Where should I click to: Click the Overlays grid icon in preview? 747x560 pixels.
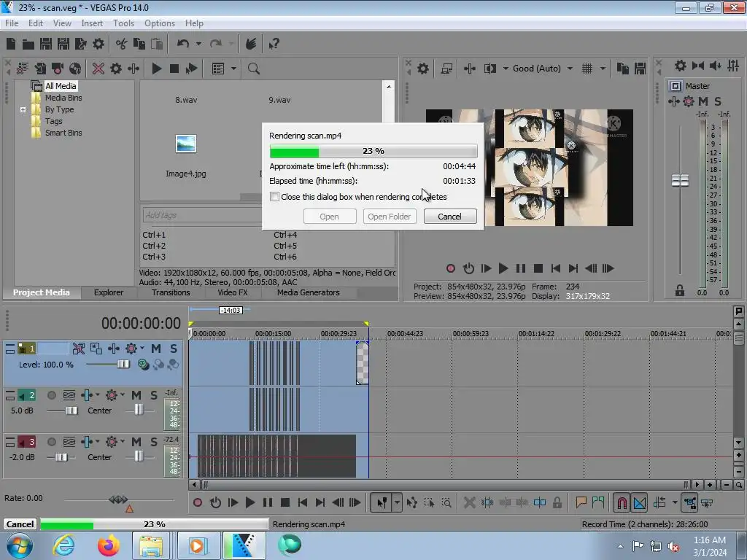587,69
